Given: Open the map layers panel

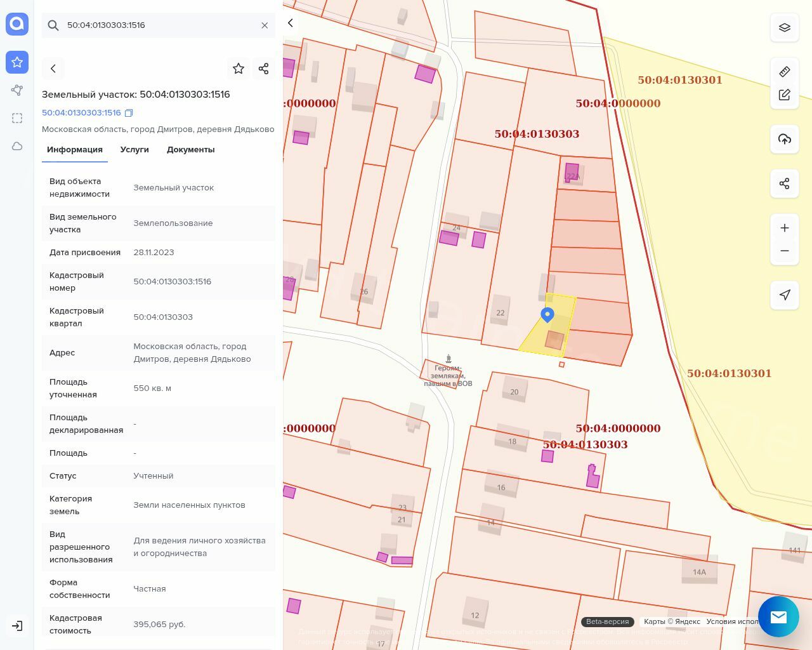Looking at the screenshot, I should pos(784,28).
